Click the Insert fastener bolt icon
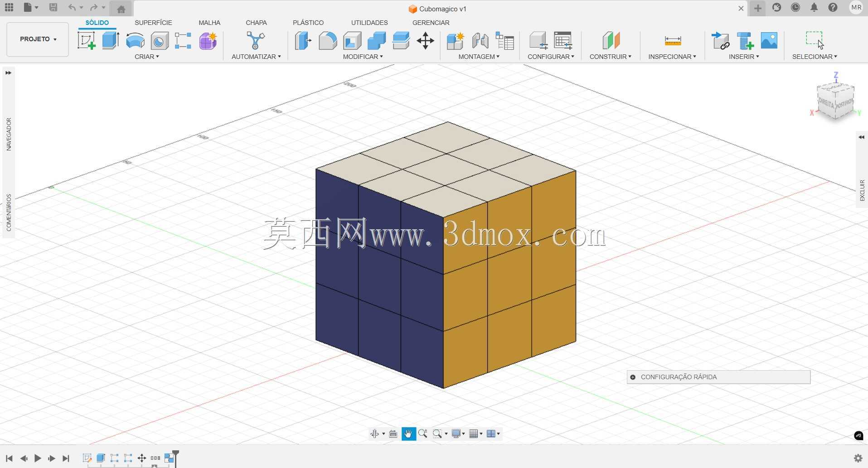This screenshot has width=868, height=468. [x=745, y=41]
